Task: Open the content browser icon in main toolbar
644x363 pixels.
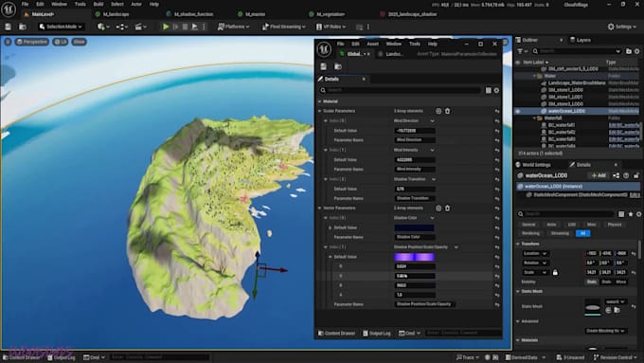Action: [x=23, y=27]
